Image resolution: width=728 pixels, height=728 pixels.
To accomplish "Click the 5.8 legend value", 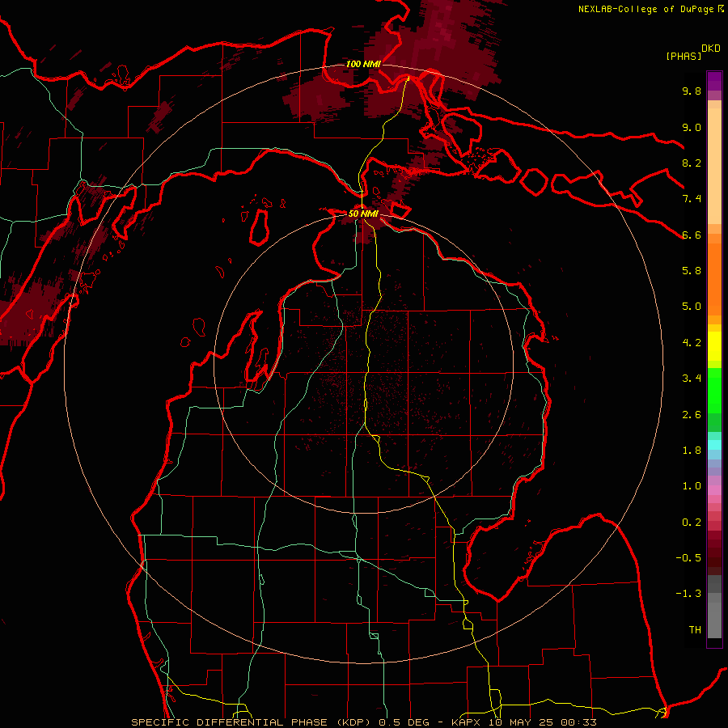I will 692,271.
